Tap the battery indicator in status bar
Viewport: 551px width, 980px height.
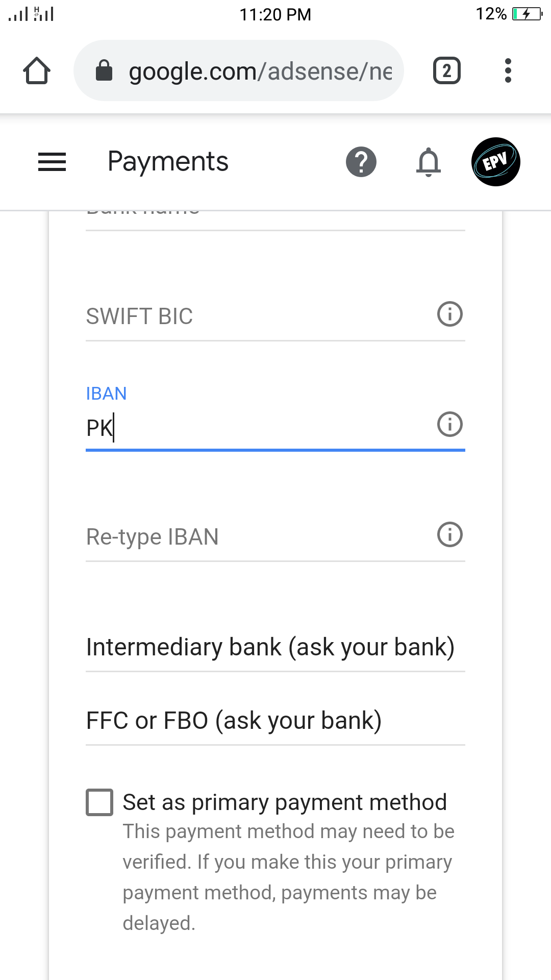click(527, 14)
